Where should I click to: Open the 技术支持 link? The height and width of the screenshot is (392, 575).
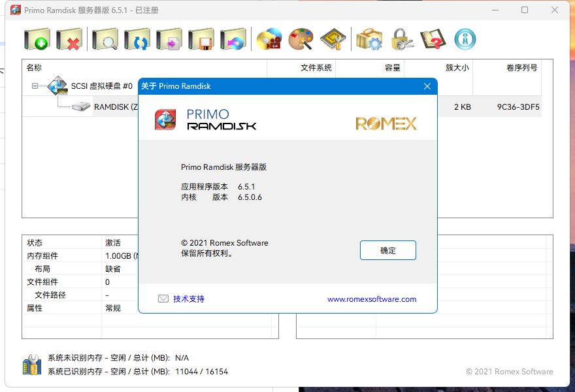point(188,299)
